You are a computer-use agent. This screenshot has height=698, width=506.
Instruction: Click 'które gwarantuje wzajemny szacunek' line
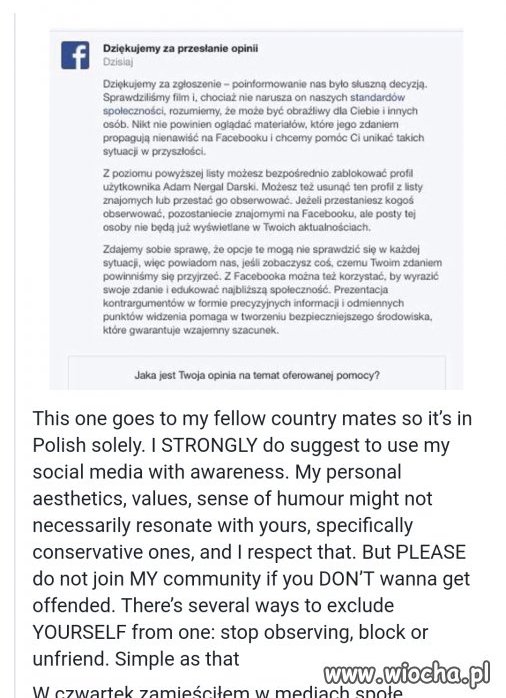click(190, 330)
